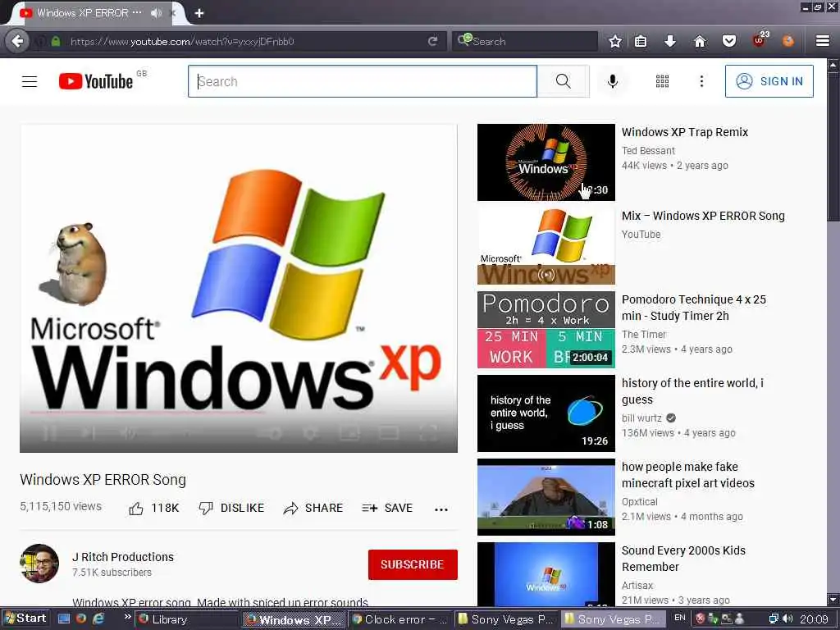Click the YouTube search box
The width and height of the screenshot is (840, 630).
(x=362, y=81)
